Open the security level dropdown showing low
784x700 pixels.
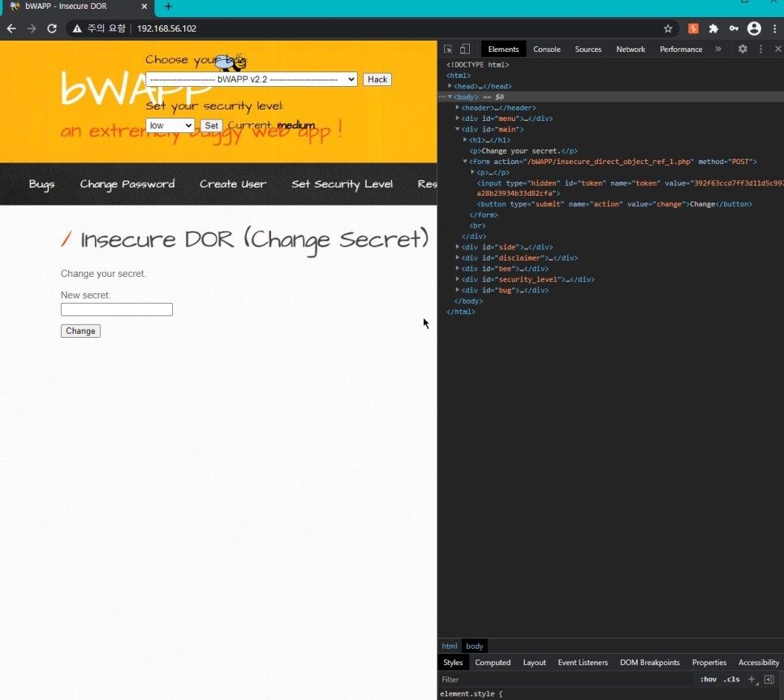tap(170, 125)
